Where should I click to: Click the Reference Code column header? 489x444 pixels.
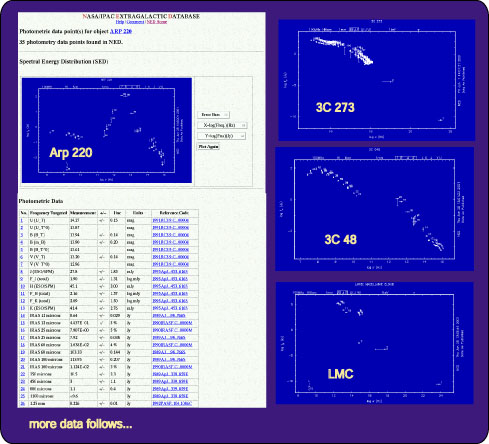[174, 213]
